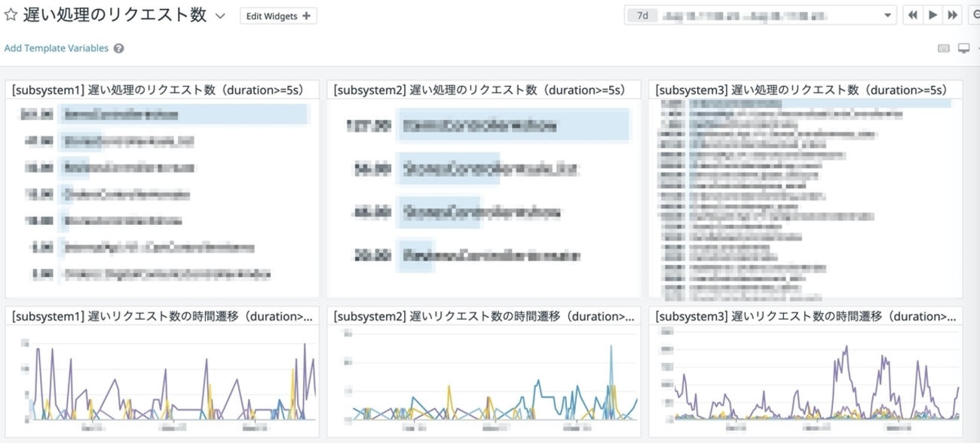Enter TV mode with the monitor icon

[x=963, y=48]
